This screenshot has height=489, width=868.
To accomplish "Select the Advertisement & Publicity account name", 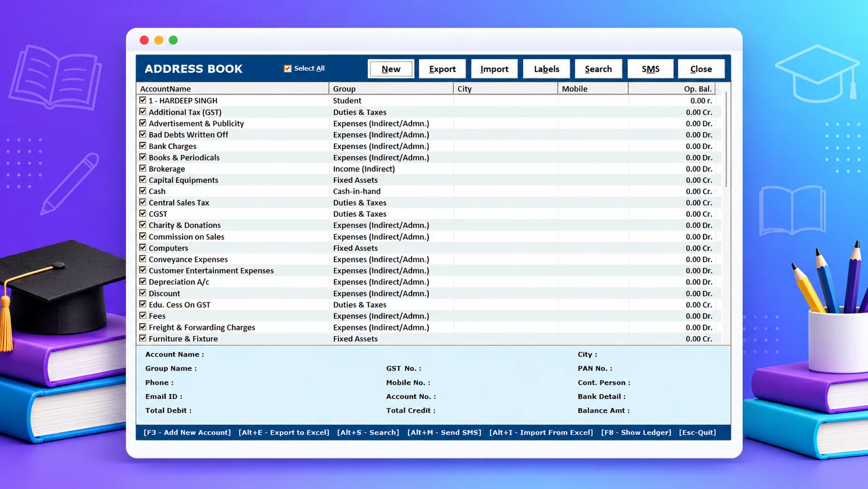I will coord(196,123).
